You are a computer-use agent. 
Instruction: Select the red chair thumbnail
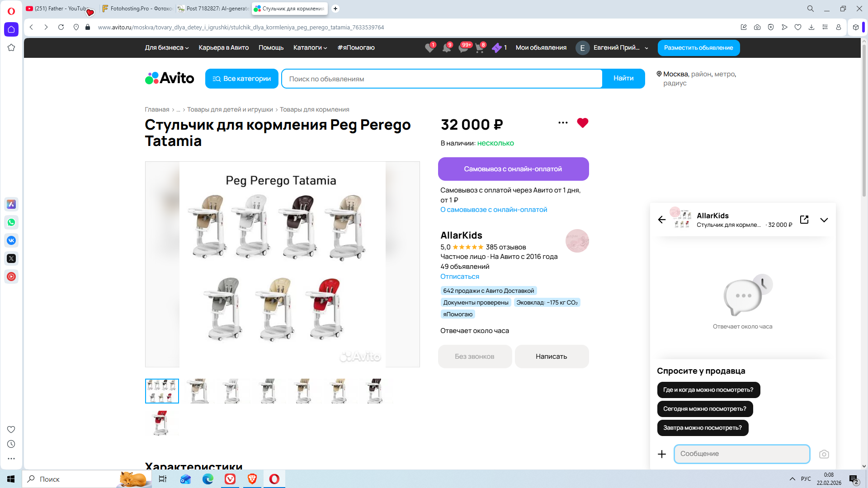161,423
